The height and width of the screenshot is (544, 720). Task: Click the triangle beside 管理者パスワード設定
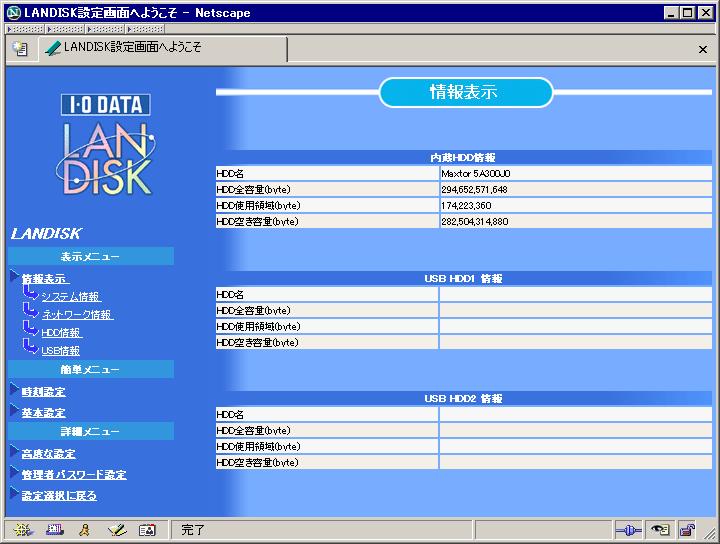click(x=15, y=472)
